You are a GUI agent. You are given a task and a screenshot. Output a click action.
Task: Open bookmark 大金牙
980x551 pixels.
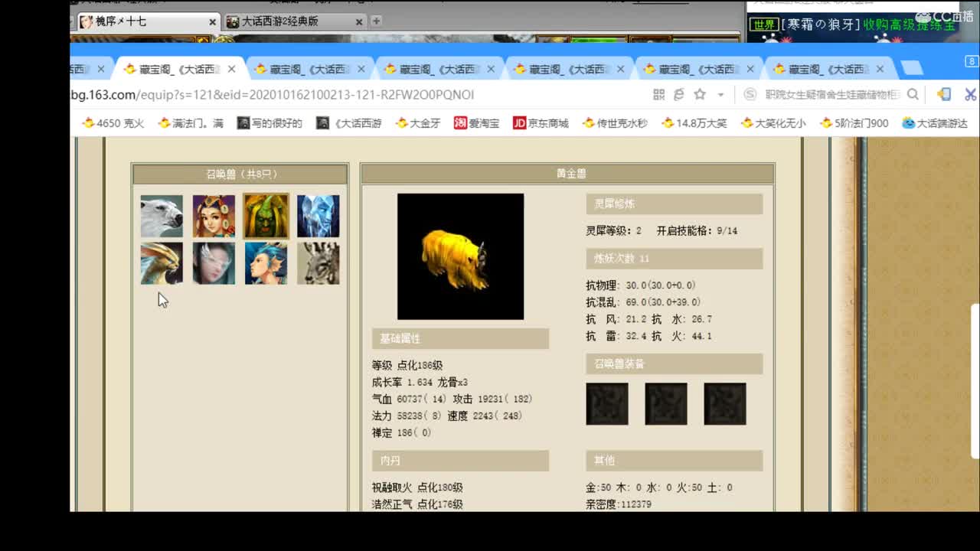tap(418, 123)
